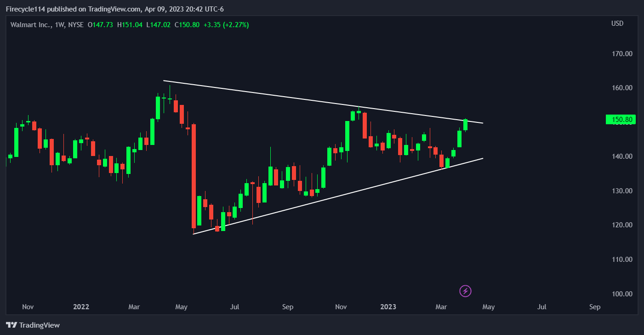Click the green 150.80 current price label
Screen dimensions: 644x335
point(621,120)
